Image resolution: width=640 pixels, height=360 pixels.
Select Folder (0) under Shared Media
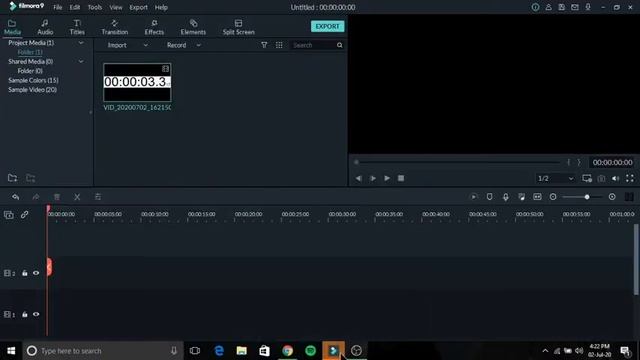tap(30, 71)
